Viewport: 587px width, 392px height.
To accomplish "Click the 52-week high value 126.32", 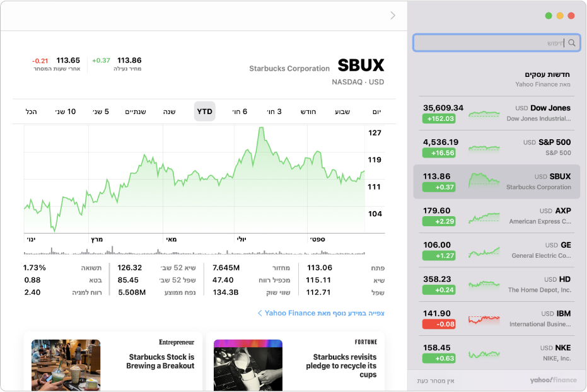I will [x=129, y=267].
